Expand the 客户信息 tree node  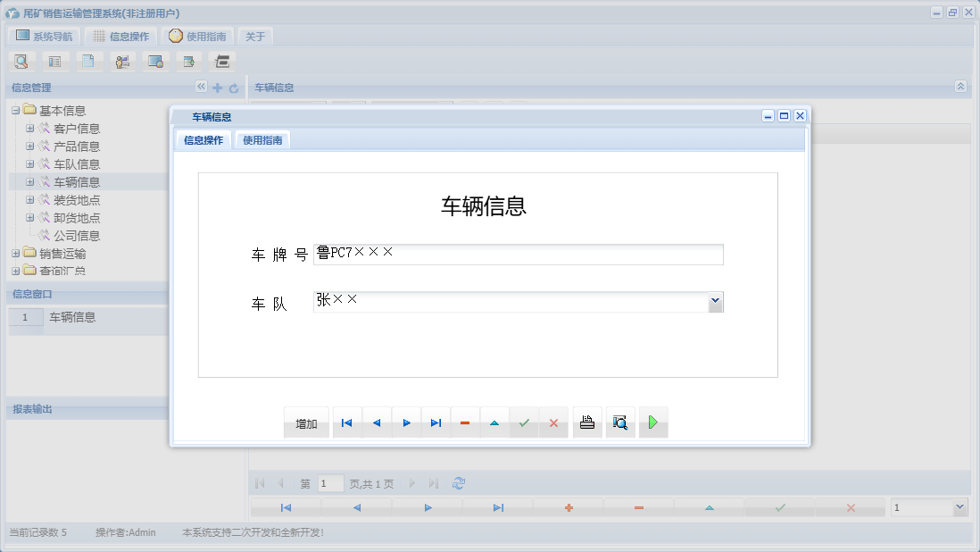tap(30, 128)
